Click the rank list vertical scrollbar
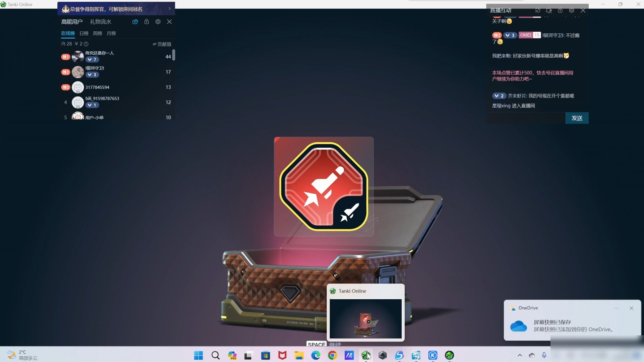This screenshot has height=362, width=644. (x=173, y=55)
